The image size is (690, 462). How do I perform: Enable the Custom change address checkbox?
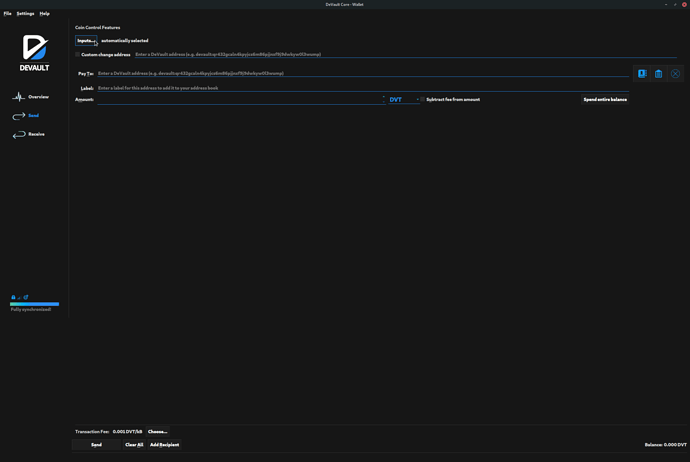tap(77, 55)
